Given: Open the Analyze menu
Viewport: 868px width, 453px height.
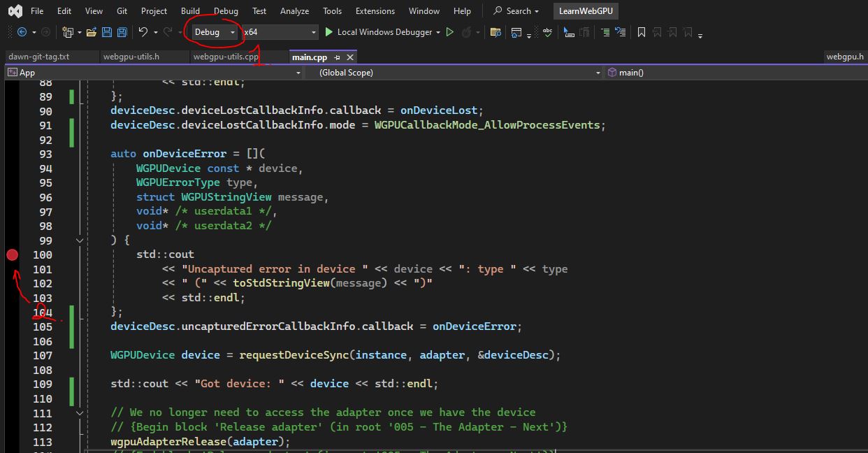Looking at the screenshot, I should tap(294, 11).
